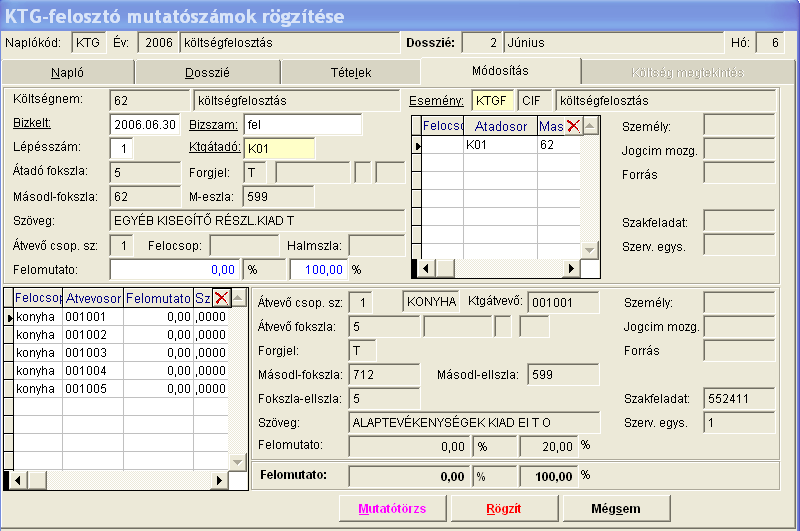Select the Felocsop column header in lower grid

click(38, 298)
